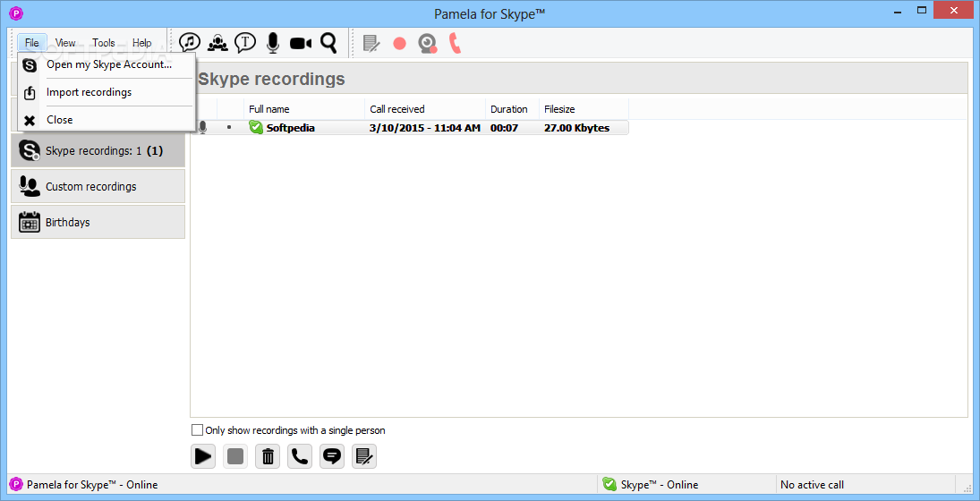The height and width of the screenshot is (501, 980).
Task: Open Birthdays sidebar section
Action: click(x=98, y=222)
